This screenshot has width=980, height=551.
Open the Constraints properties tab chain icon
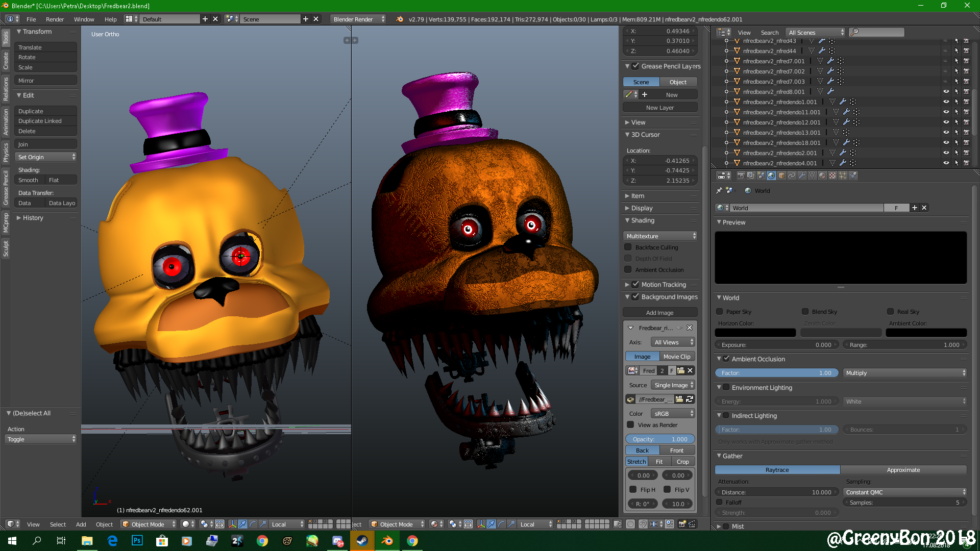(792, 176)
